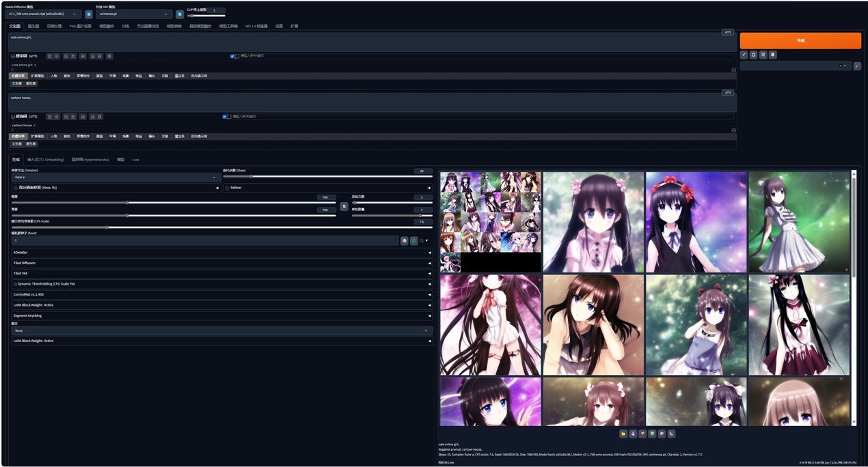Expand the Refiner panel arrow
868x467 pixels.
click(x=429, y=188)
